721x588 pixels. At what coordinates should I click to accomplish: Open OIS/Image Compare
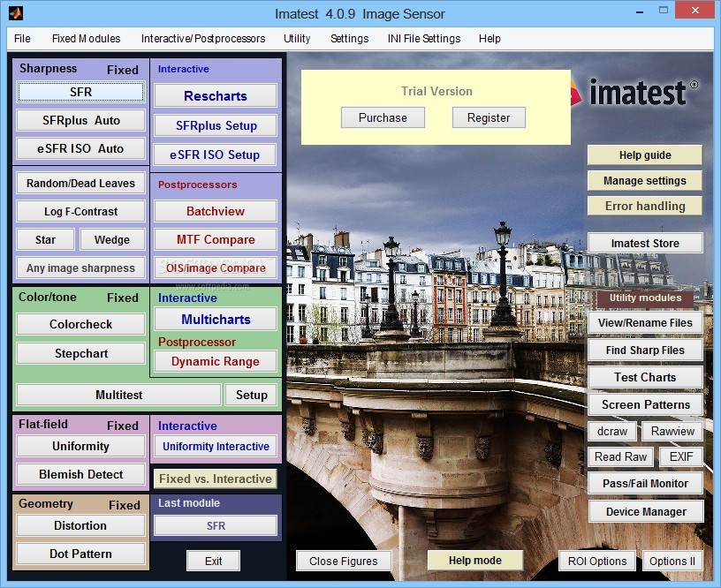216,268
